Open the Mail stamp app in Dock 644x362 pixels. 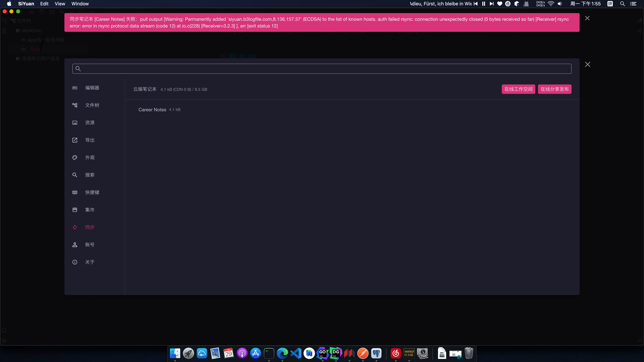coord(215,353)
